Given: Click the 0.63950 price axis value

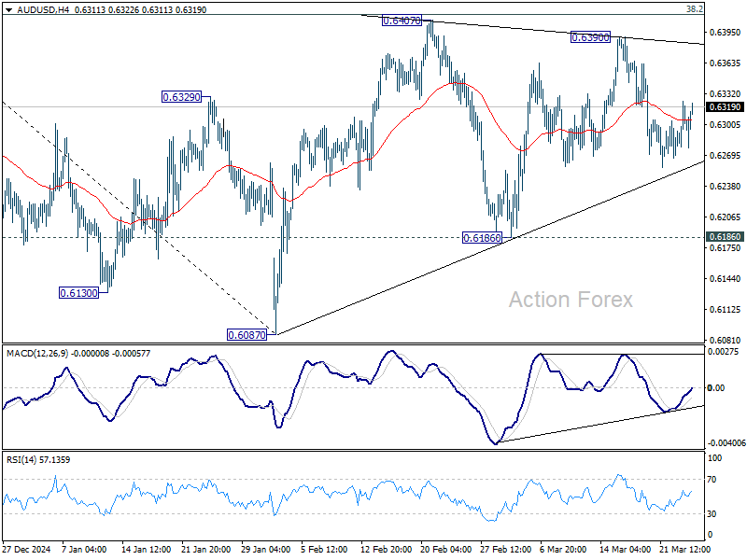Looking at the screenshot, I should (726, 33).
